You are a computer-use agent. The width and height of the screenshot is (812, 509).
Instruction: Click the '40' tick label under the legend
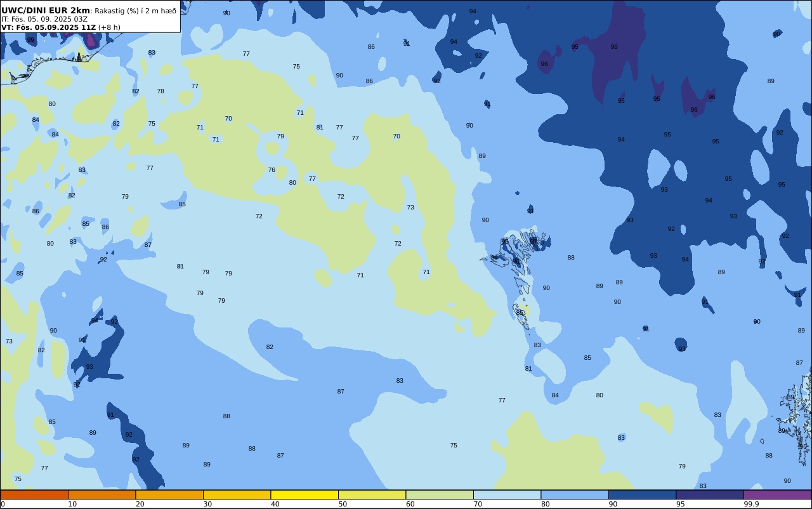click(x=275, y=504)
